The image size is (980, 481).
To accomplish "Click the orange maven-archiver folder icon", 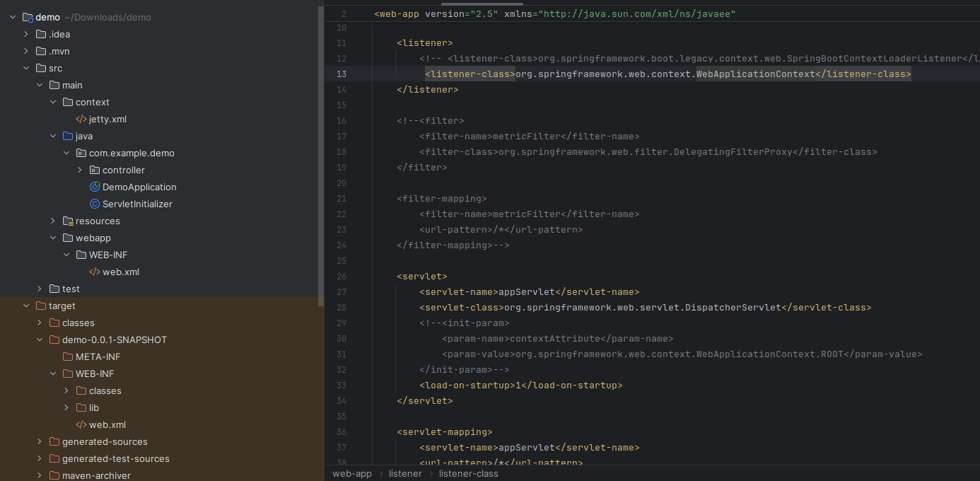I will pyautogui.click(x=54, y=476).
